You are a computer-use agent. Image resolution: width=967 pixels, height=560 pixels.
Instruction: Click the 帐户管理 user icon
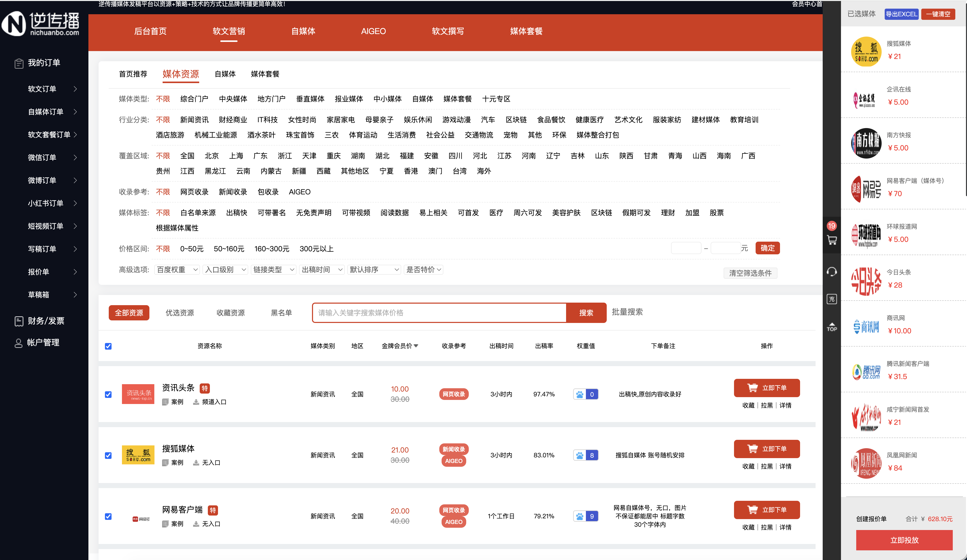tap(18, 343)
